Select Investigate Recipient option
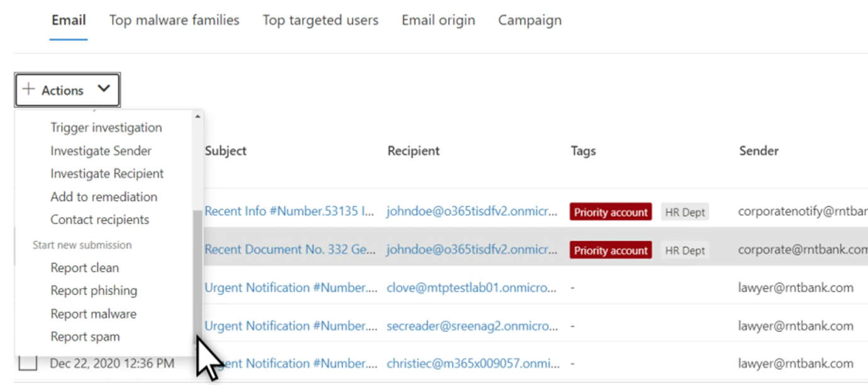The width and height of the screenshot is (868, 385). tap(107, 173)
